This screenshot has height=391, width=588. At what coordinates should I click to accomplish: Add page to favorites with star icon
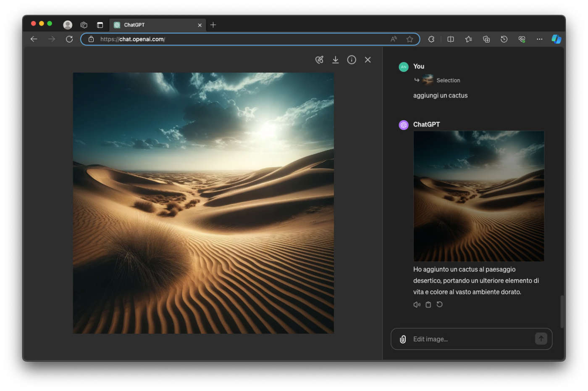click(409, 39)
